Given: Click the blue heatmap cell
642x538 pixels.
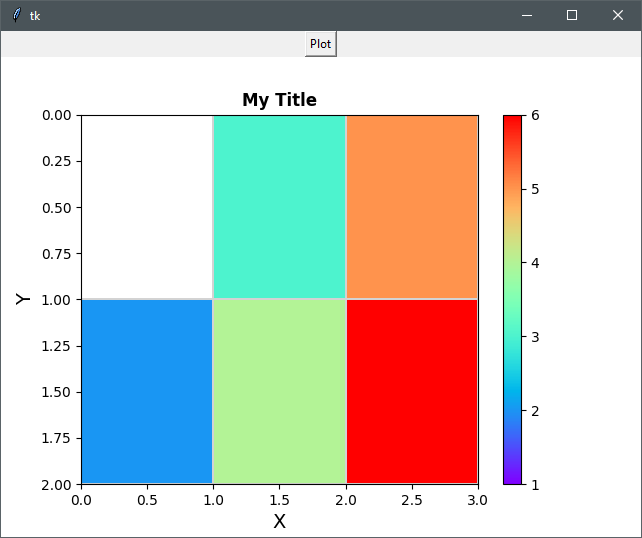Looking at the screenshot, I should click(147, 392).
